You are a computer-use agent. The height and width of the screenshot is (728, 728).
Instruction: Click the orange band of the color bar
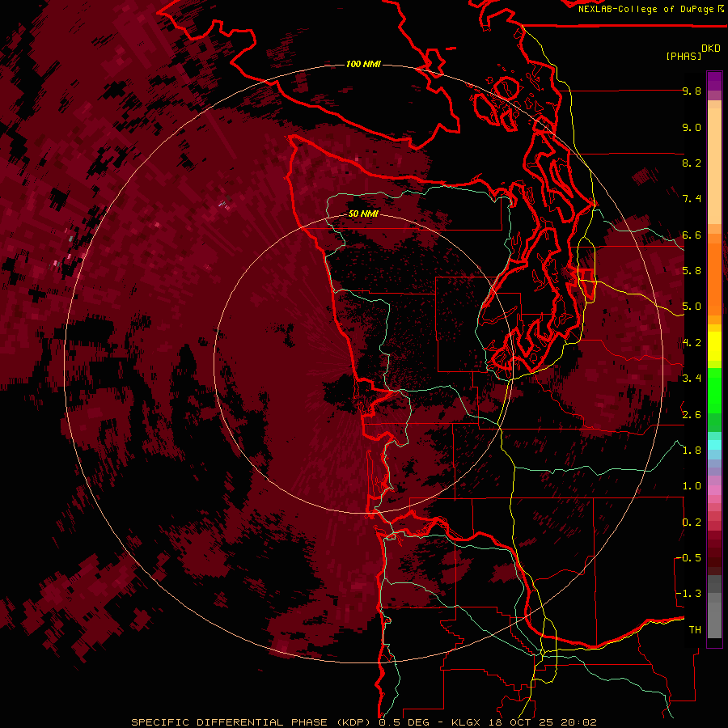714,278
